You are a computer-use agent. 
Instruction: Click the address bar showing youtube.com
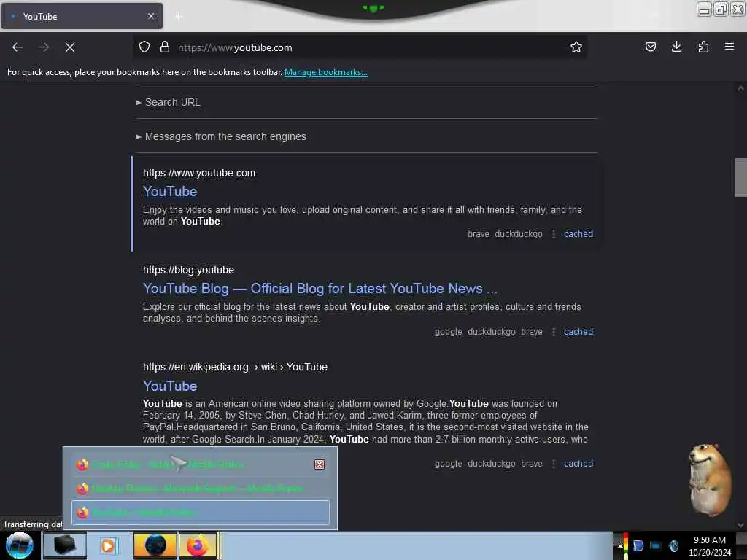[360, 47]
